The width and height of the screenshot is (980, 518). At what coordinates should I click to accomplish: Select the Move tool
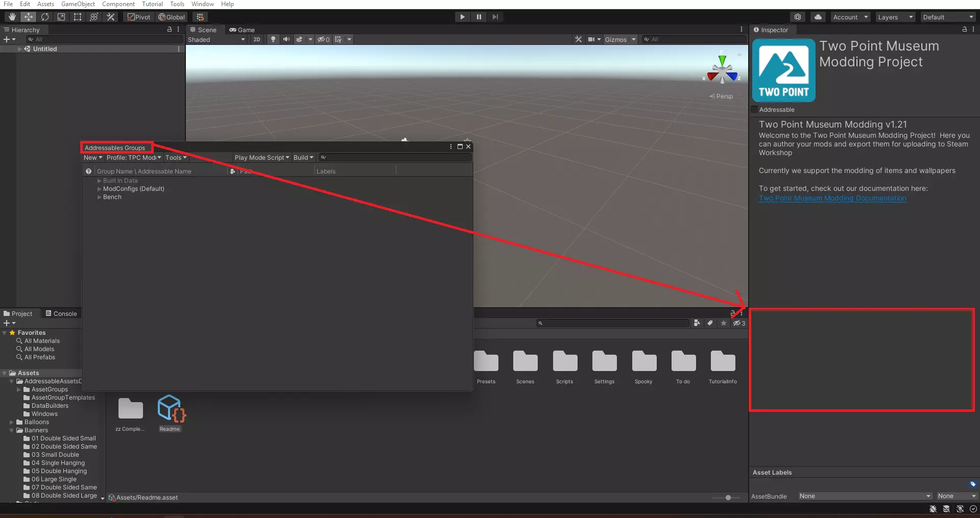(28, 17)
